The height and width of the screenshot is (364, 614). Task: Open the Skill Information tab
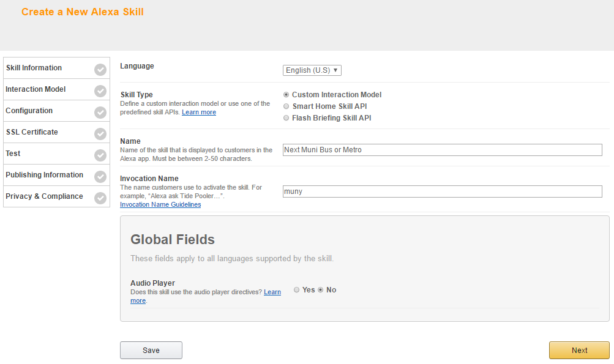tap(56, 68)
